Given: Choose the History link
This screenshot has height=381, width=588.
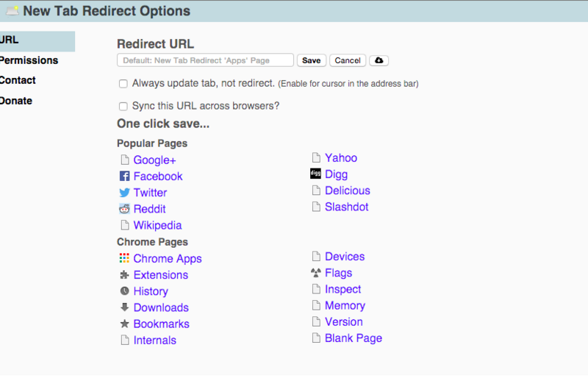Looking at the screenshot, I should point(151,291).
